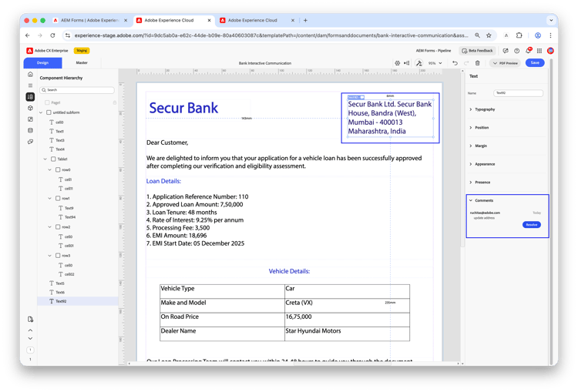This screenshot has height=392, width=578.
Task: Collapse the untitled subform node
Action: pos(41,112)
